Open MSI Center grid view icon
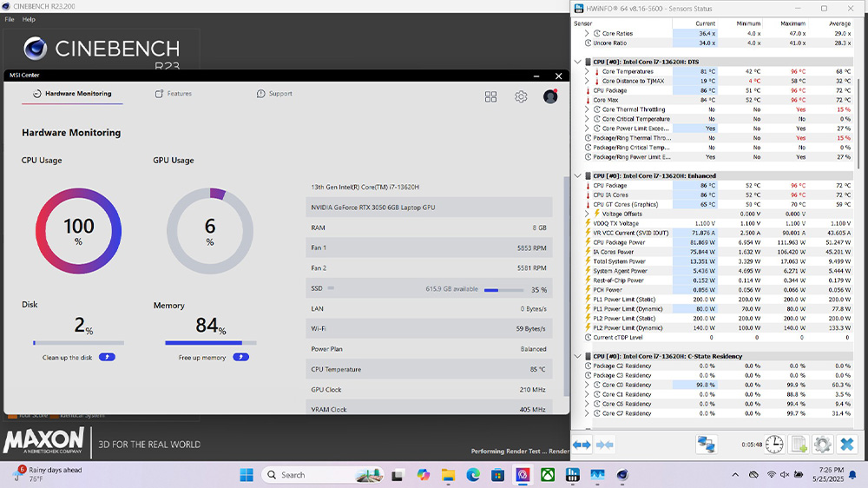Screen dimensions: 868x488 coord(490,97)
